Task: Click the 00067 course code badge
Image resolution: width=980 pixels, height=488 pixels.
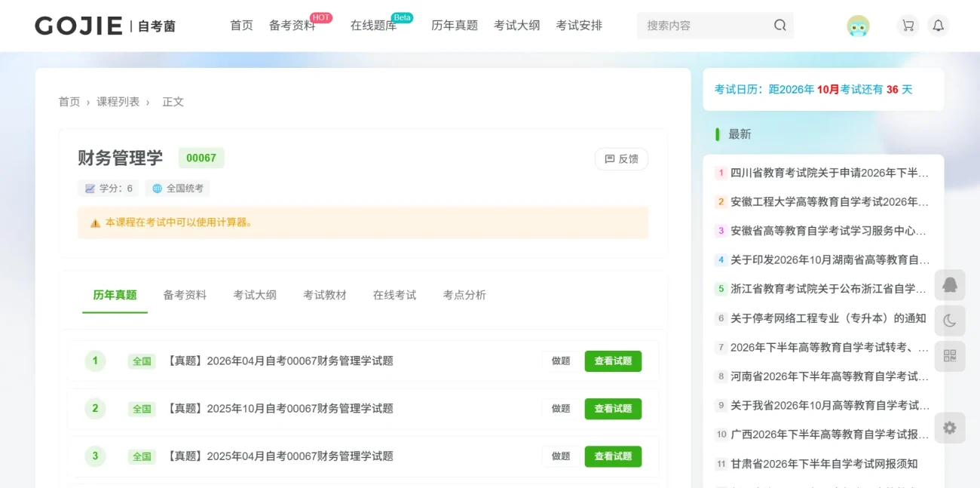Action: click(201, 158)
